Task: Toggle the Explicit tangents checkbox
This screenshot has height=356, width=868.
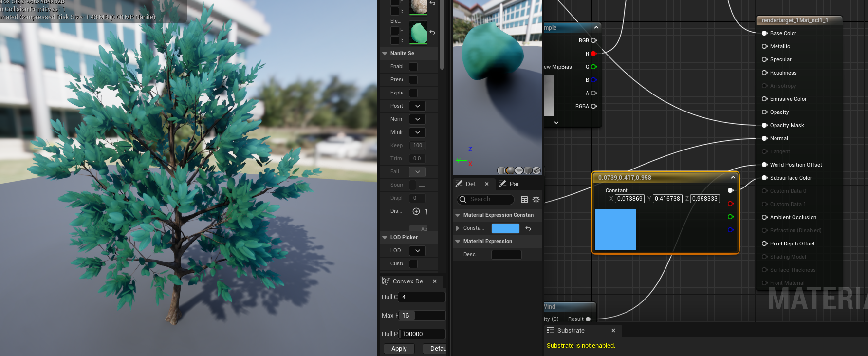Action: tap(413, 93)
